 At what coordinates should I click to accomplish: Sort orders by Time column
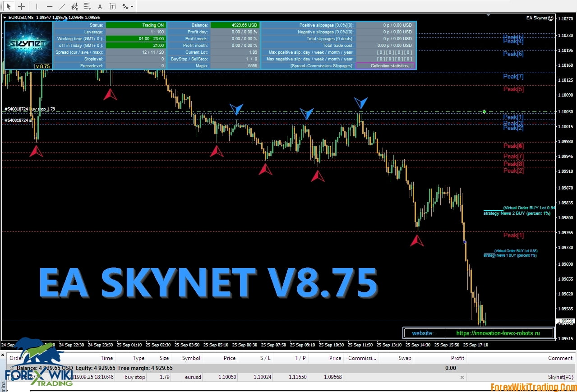[107, 358]
